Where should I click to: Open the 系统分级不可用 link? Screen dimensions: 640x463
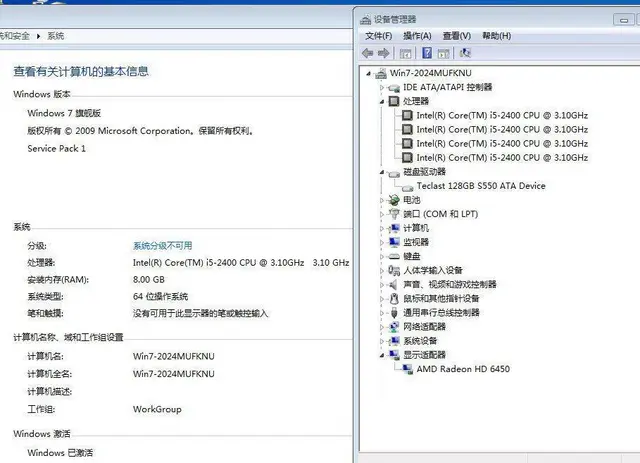pyautogui.click(x=162, y=245)
